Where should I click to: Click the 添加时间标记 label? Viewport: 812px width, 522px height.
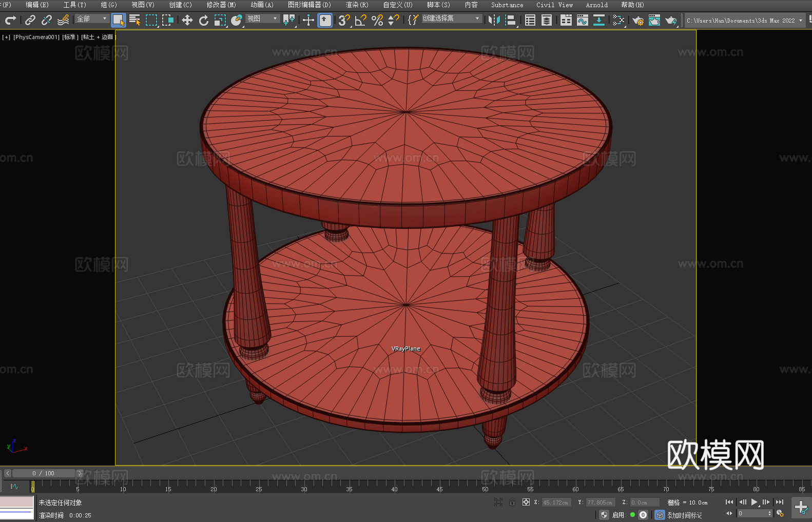pyautogui.click(x=684, y=515)
